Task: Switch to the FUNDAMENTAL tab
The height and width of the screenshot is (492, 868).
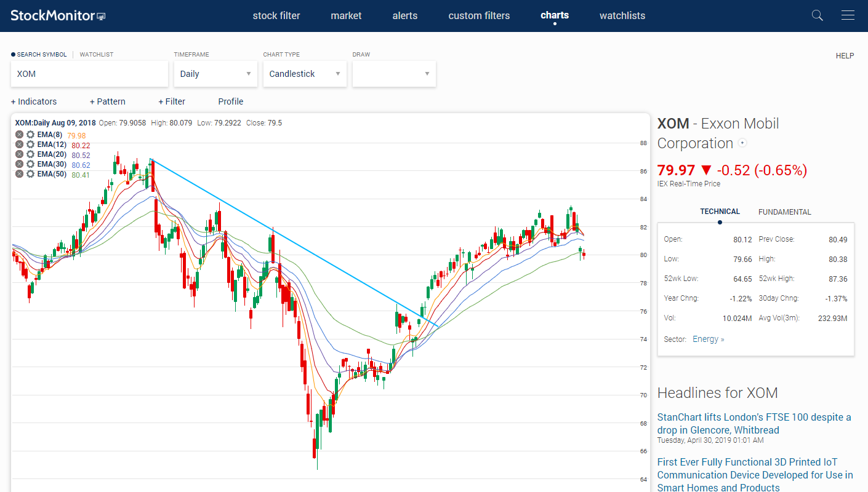Action: (x=785, y=212)
